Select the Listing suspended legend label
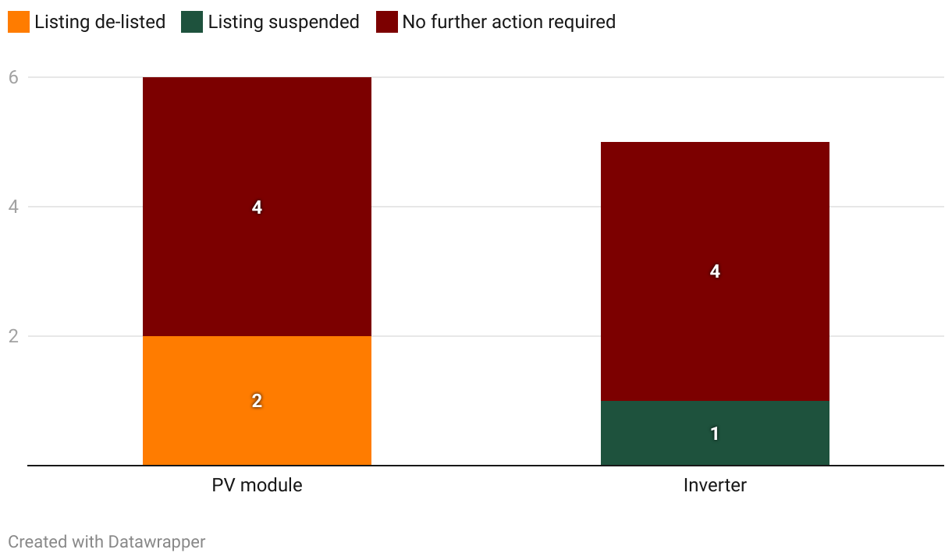 coord(283,22)
